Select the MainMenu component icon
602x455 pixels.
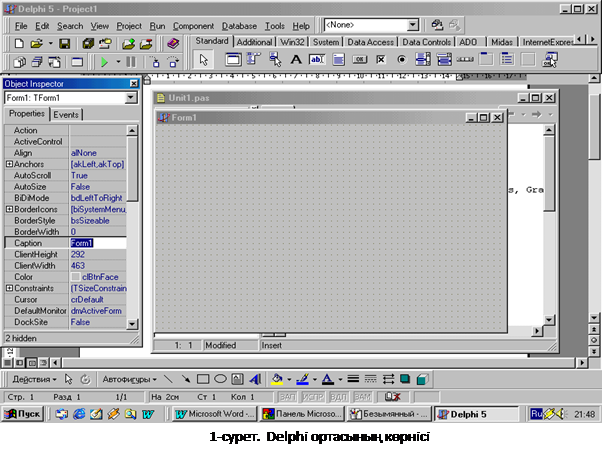253,60
